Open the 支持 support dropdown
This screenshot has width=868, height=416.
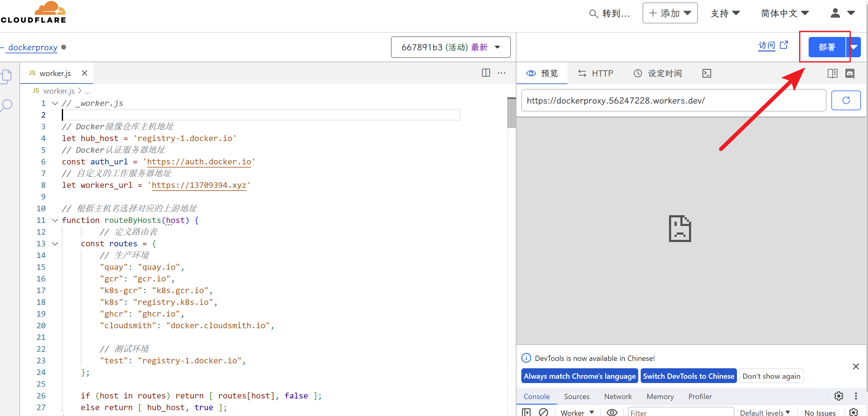click(x=725, y=13)
